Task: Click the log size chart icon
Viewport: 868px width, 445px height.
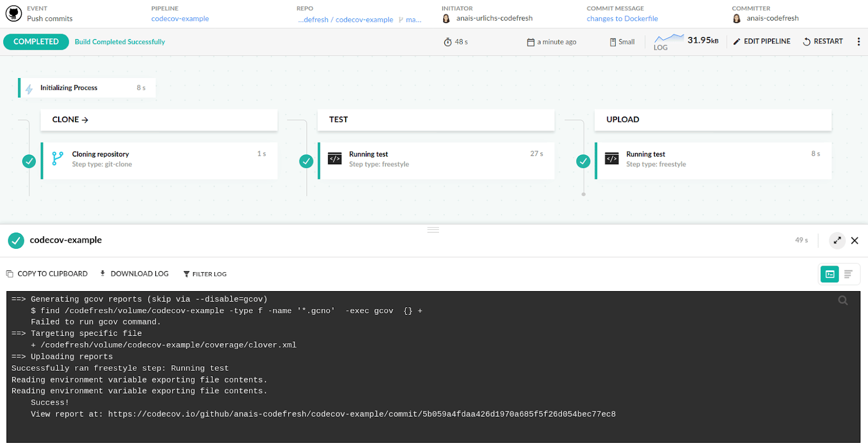Action: coord(668,38)
